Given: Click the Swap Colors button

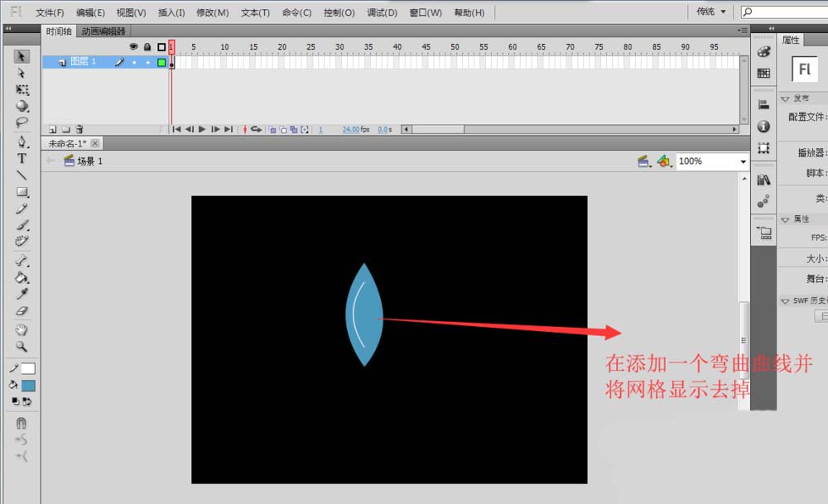Looking at the screenshot, I should [x=26, y=401].
